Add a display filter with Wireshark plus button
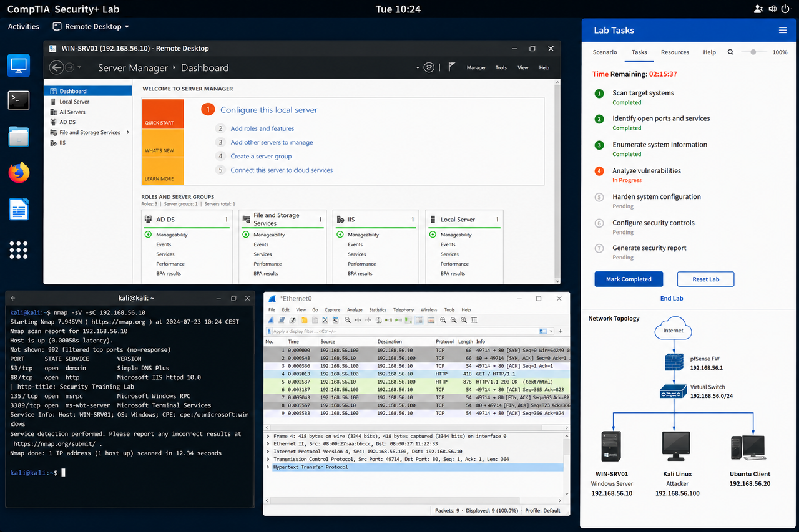Screen dimensions: 799x532 pos(561,331)
